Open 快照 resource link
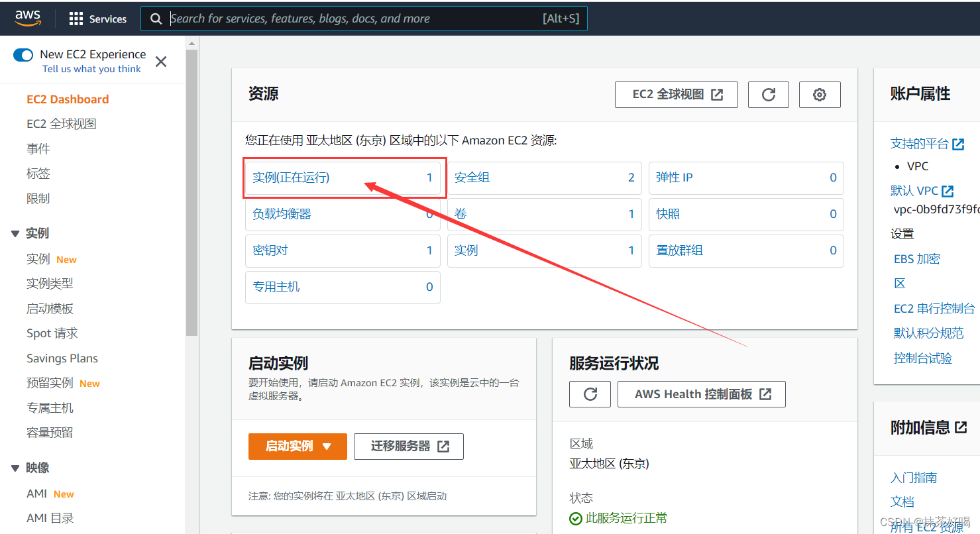Screen dimensions: 980x534 tap(668, 214)
